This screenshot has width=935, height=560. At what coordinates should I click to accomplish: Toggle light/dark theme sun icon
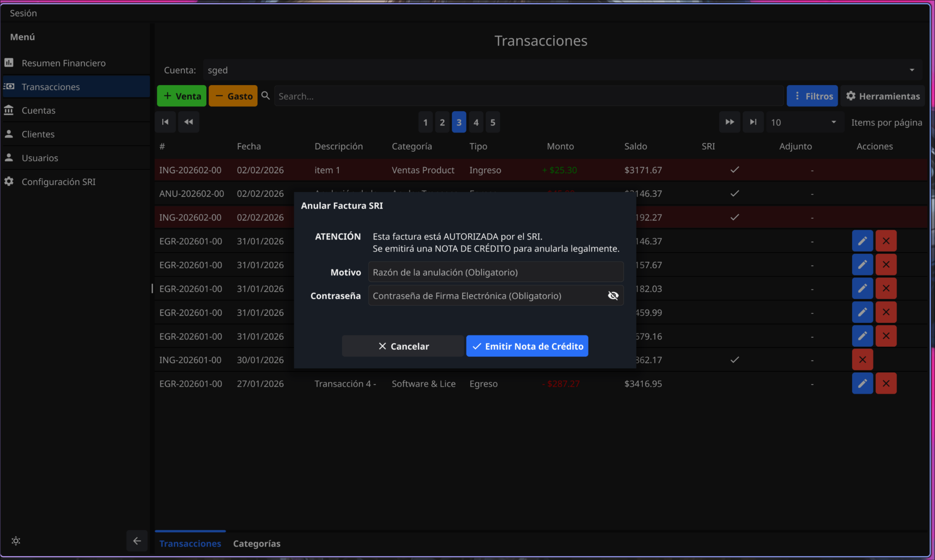click(16, 541)
